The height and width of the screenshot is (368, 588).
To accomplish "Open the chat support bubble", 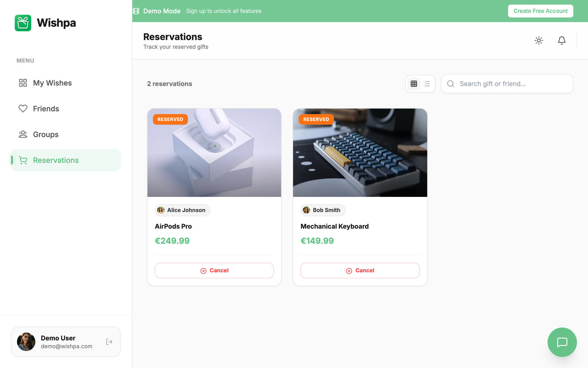I will [x=562, y=342].
